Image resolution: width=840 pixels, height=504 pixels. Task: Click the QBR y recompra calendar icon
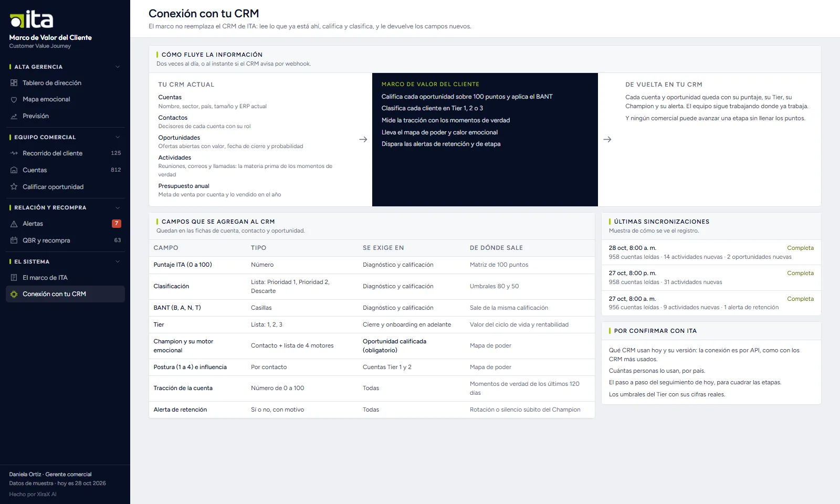[14, 240]
